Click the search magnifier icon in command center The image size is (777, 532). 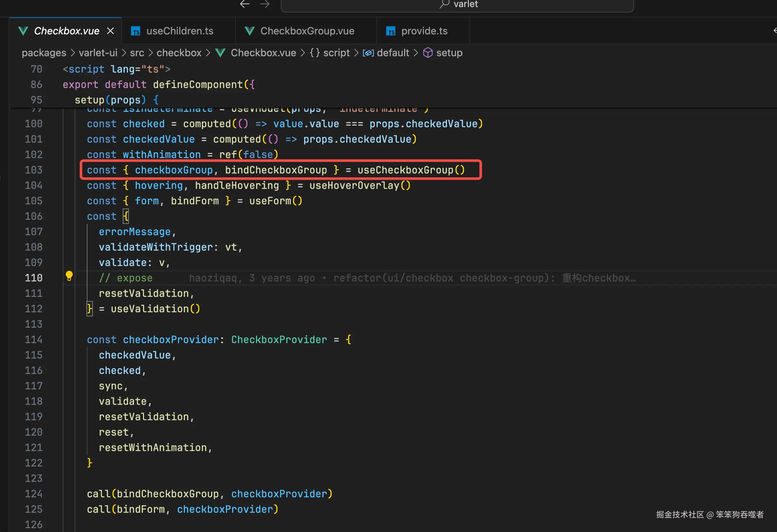444,4
